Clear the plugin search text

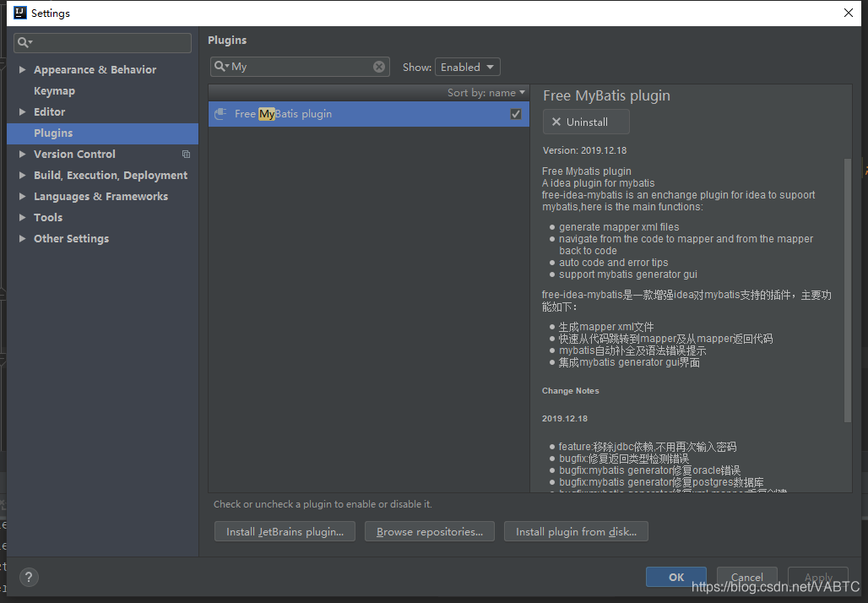tap(378, 67)
